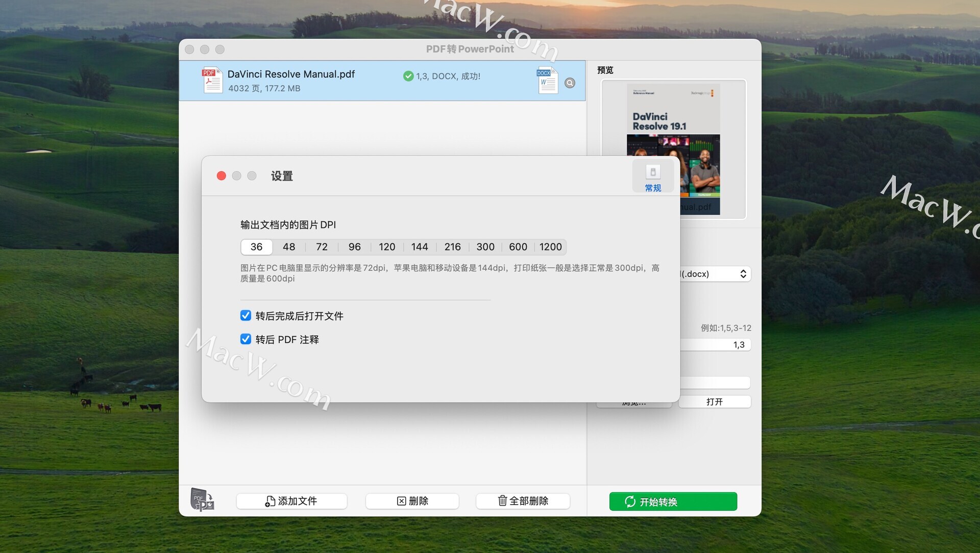Open the 常规 general settings tab

[x=653, y=177]
